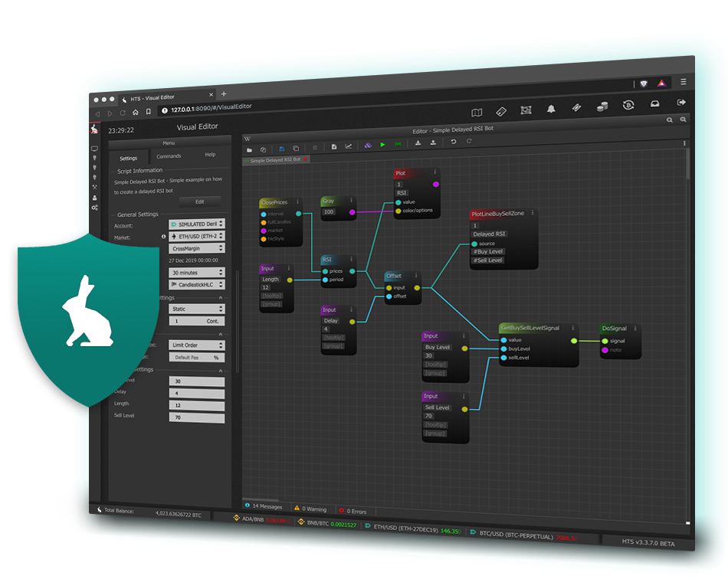Run script with green play button

click(382, 145)
